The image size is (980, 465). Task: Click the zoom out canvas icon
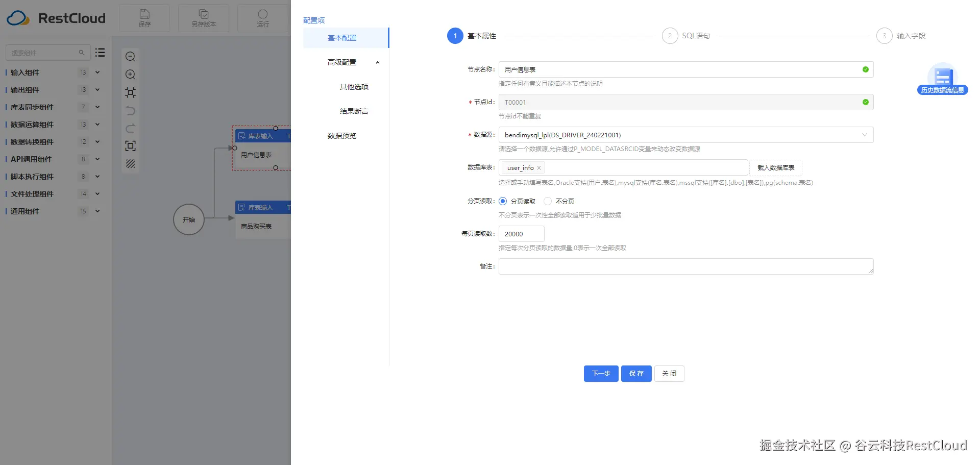tap(131, 57)
